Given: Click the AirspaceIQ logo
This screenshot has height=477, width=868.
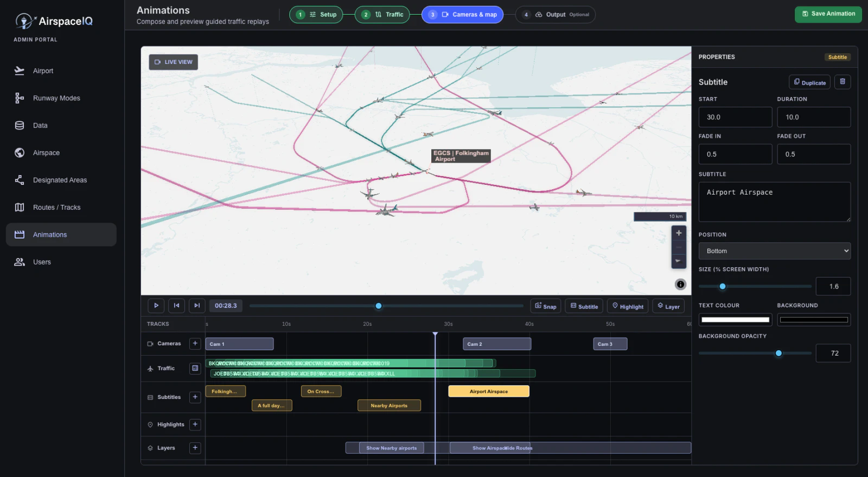Looking at the screenshot, I should [x=54, y=21].
